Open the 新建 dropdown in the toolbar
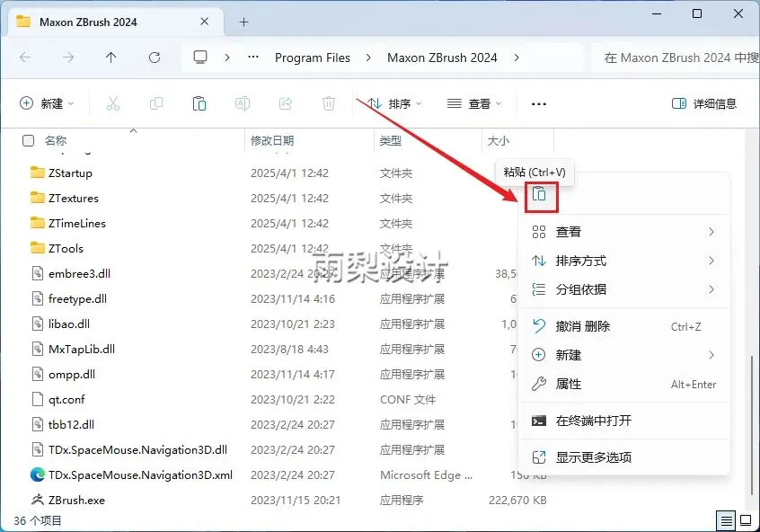760x532 pixels. [x=47, y=103]
